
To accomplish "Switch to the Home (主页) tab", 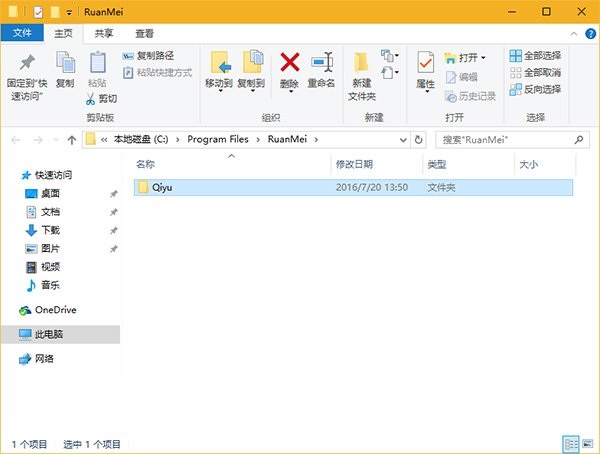I will tap(63, 34).
